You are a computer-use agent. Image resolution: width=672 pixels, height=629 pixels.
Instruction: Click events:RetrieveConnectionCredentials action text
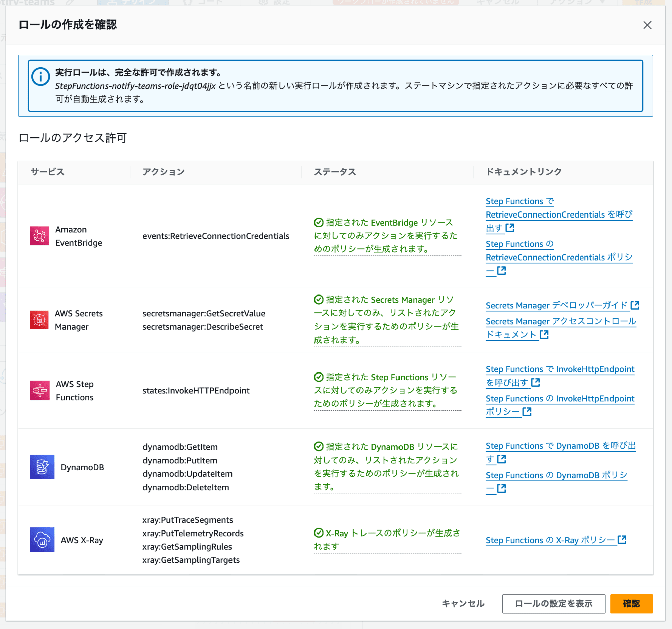coord(216,236)
